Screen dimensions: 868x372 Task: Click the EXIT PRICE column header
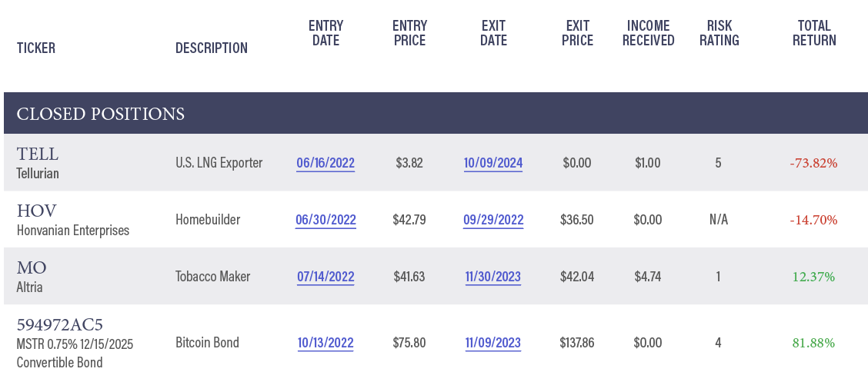[x=577, y=33]
